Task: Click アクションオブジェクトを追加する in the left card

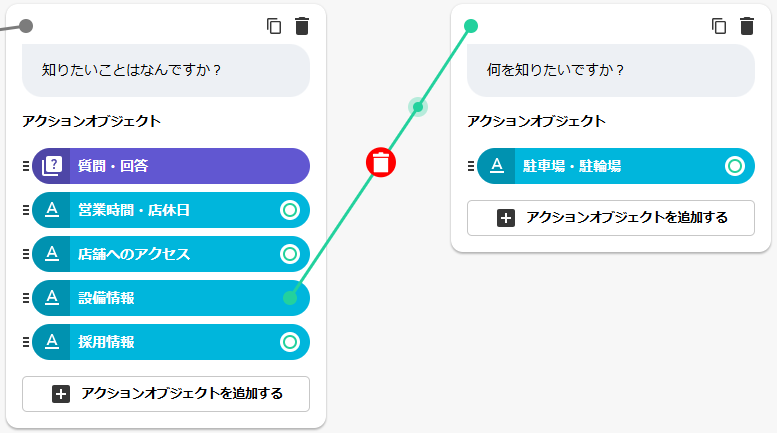Action: pos(166,394)
